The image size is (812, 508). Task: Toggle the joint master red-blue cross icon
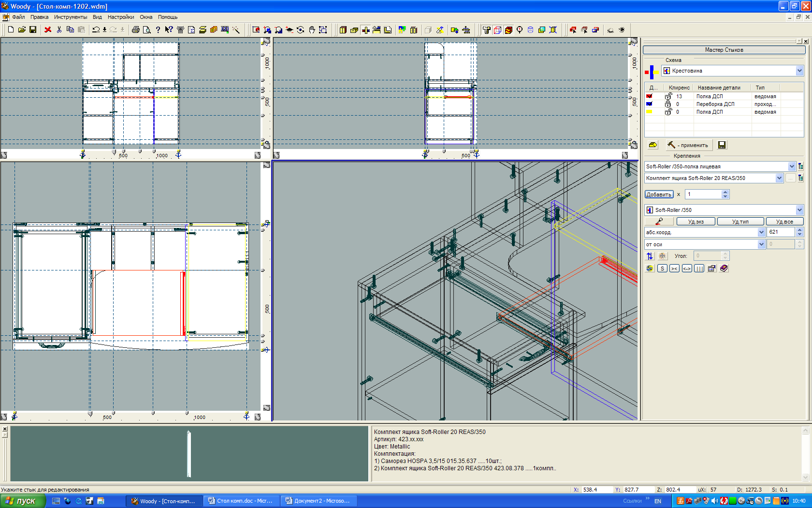click(x=365, y=30)
